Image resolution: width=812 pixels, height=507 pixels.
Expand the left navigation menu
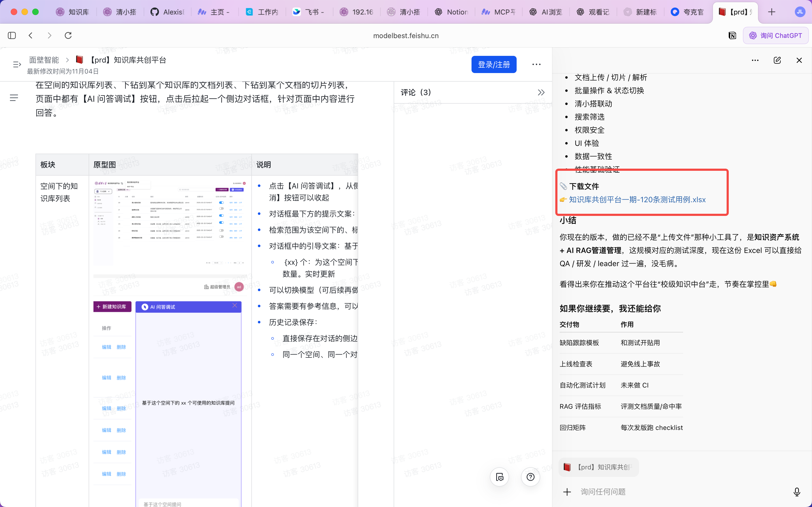pos(17,64)
